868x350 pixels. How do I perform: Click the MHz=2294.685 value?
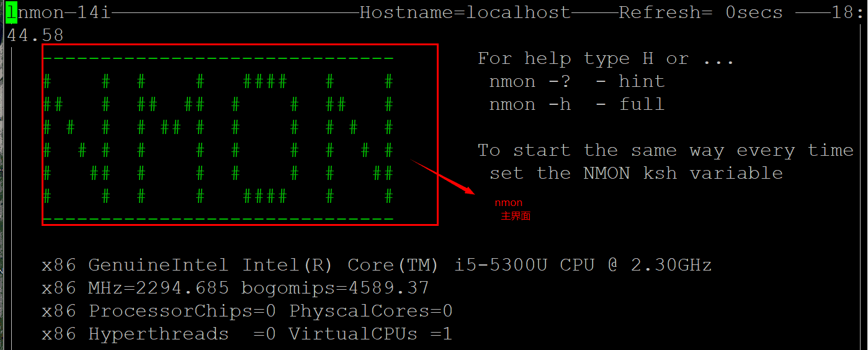click(158, 289)
